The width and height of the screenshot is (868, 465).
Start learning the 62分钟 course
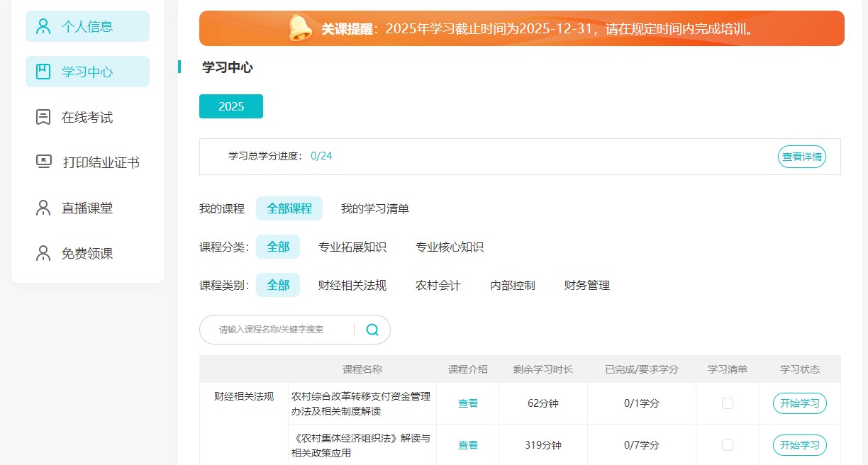799,403
